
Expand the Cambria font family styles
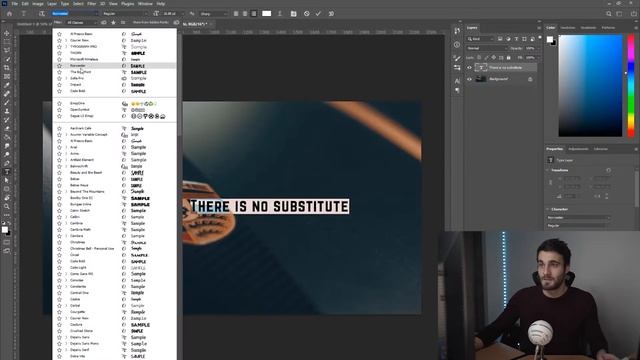click(x=66, y=223)
